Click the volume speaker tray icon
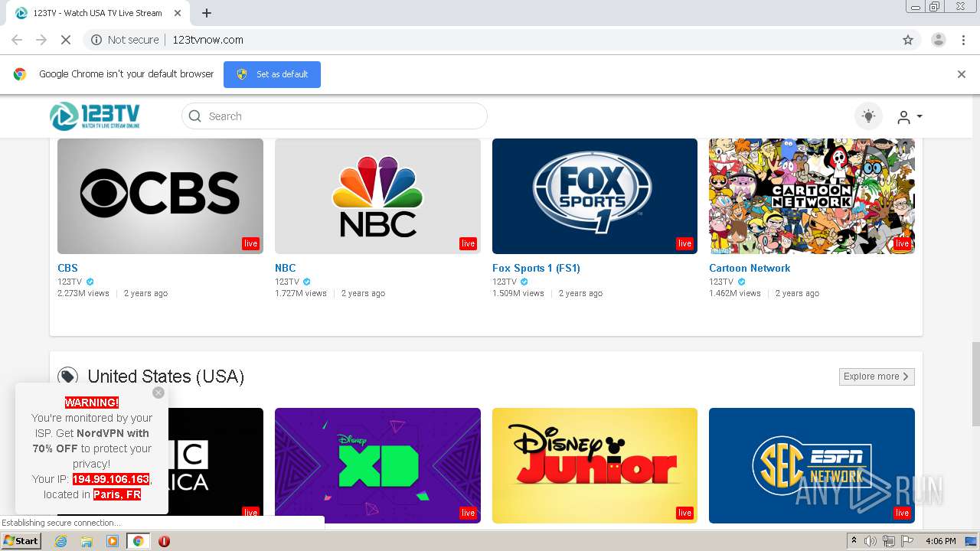Image resolution: width=980 pixels, height=551 pixels. [x=871, y=541]
